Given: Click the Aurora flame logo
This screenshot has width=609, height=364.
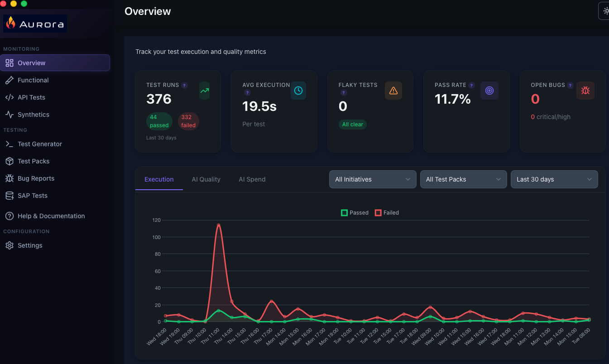Looking at the screenshot, I should click(35, 24).
